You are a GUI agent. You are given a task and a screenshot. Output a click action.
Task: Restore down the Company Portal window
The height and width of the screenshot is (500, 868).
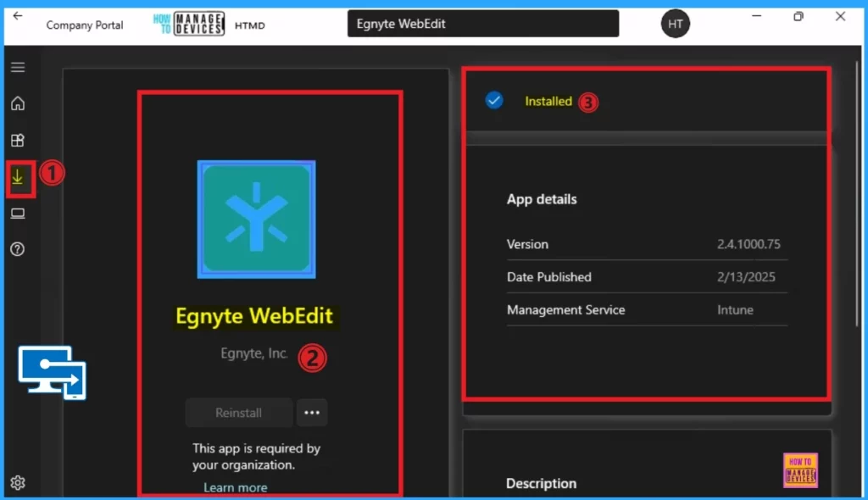pos(798,17)
